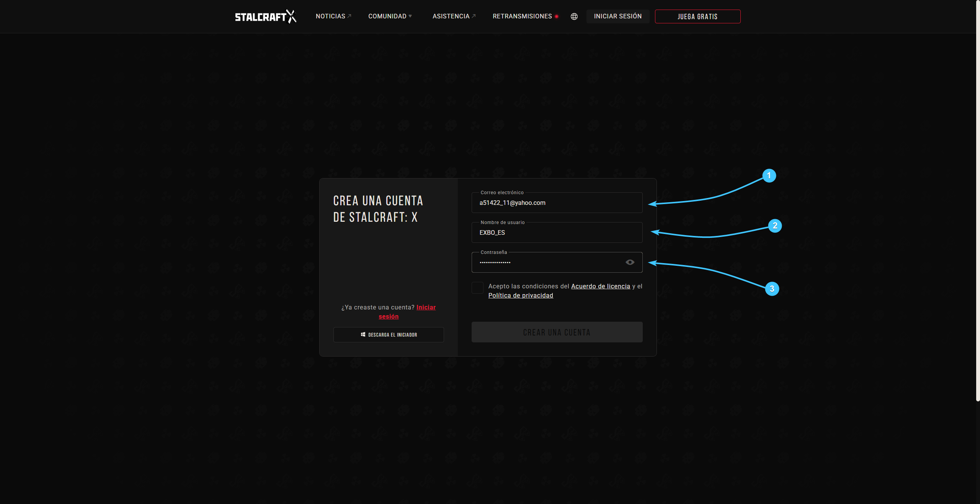Expand the COMUNIDAD dropdown menu
980x504 pixels.
tap(390, 16)
